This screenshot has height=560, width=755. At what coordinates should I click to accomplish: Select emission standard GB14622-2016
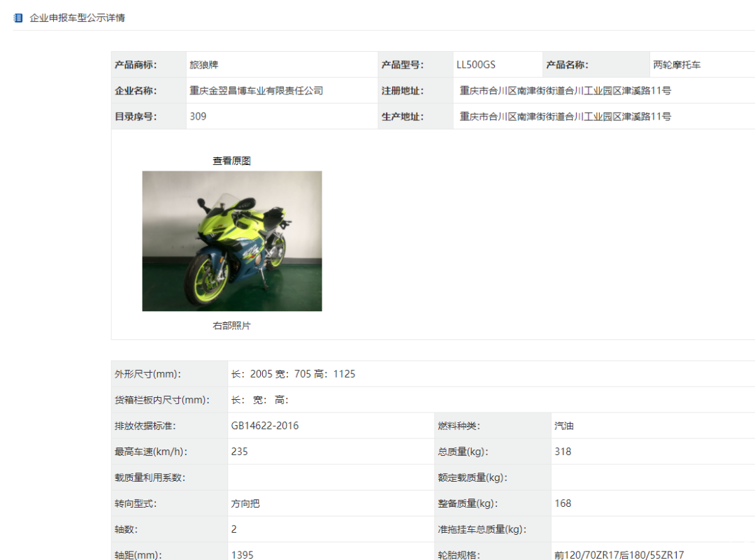264,426
